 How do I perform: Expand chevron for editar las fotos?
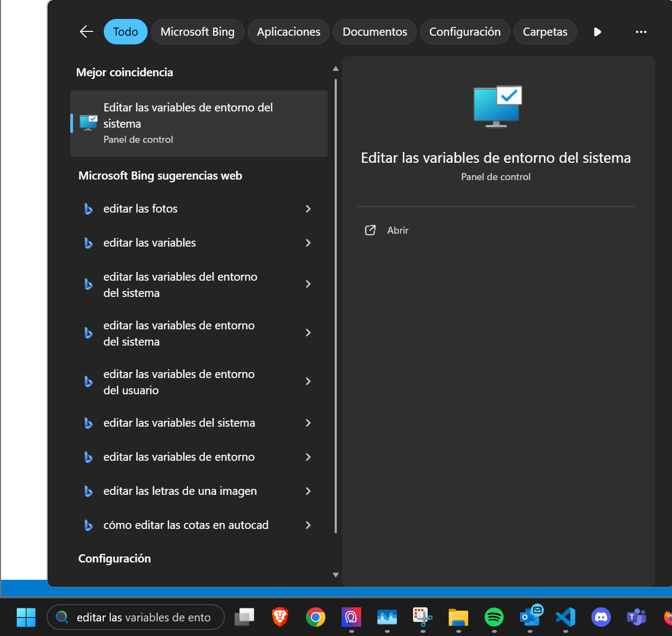(x=308, y=209)
